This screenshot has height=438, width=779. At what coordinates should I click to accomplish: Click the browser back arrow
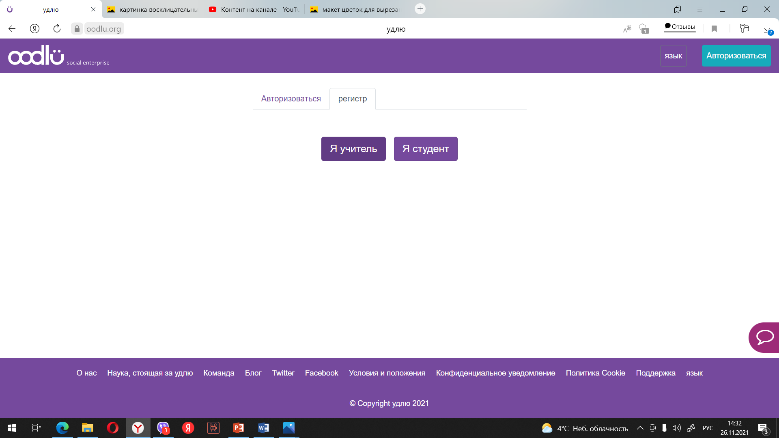(x=12, y=29)
